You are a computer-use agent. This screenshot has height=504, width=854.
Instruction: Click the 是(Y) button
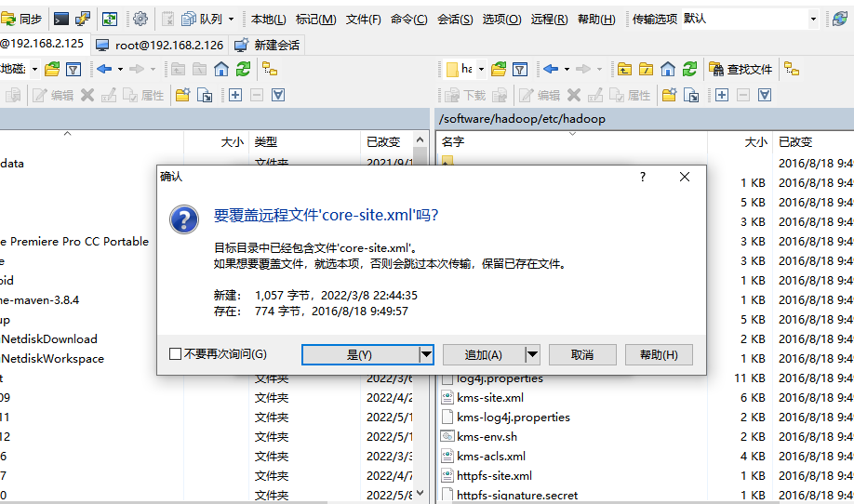tap(360, 355)
